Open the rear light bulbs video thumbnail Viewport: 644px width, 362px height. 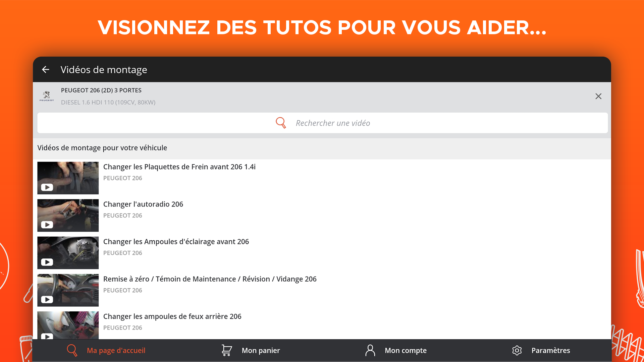point(68,325)
